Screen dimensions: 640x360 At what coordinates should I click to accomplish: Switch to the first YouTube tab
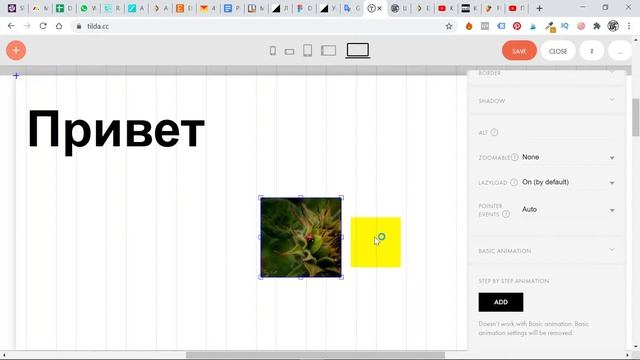(446, 8)
